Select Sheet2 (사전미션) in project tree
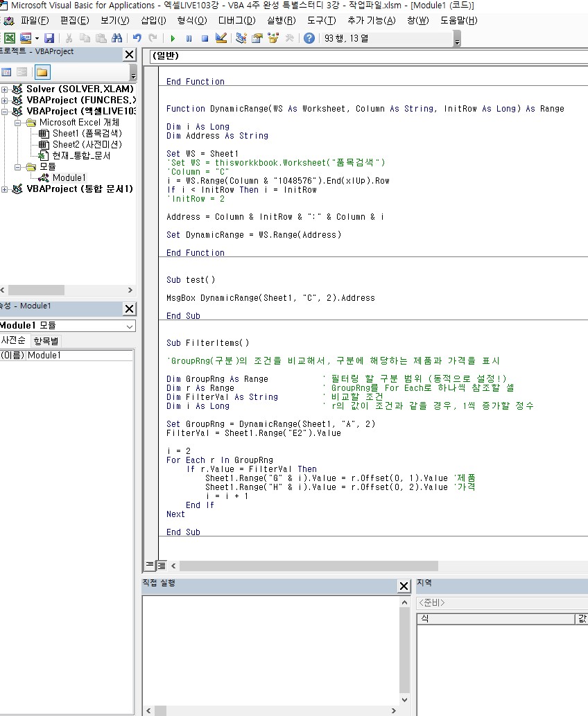The width and height of the screenshot is (588, 716). [x=87, y=144]
